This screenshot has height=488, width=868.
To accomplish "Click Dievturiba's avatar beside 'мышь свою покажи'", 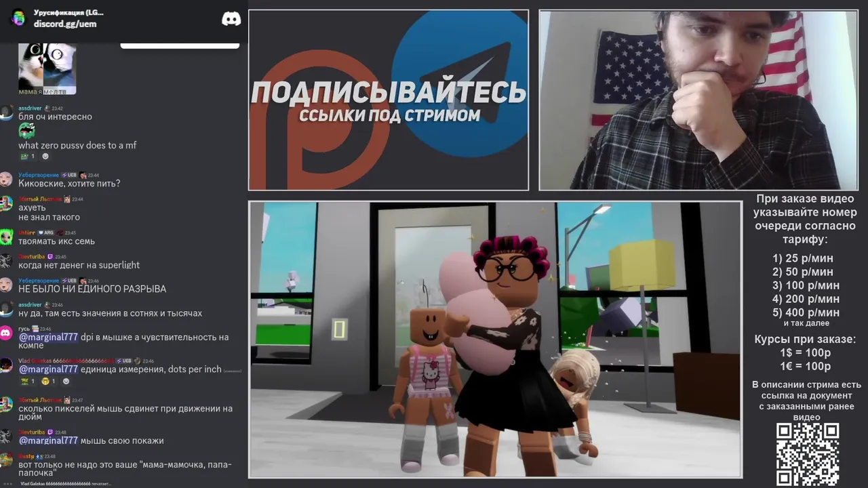I will tap(6, 436).
